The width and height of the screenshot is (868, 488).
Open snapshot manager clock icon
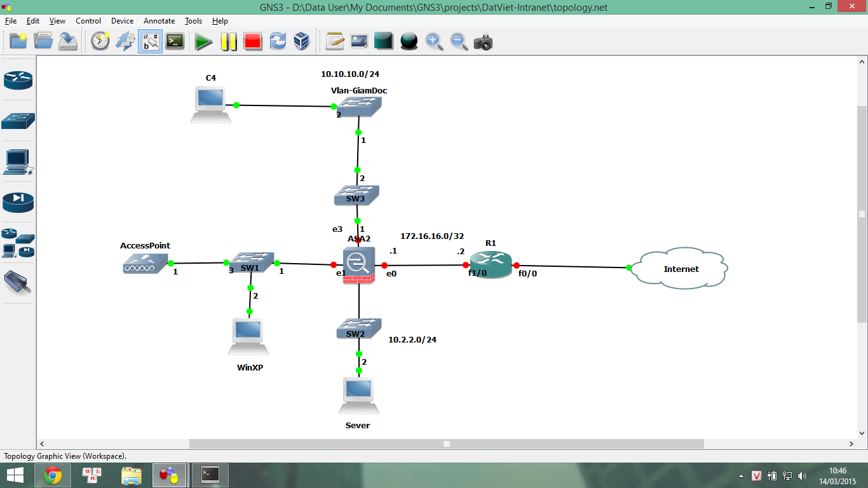pyautogui.click(x=100, y=42)
